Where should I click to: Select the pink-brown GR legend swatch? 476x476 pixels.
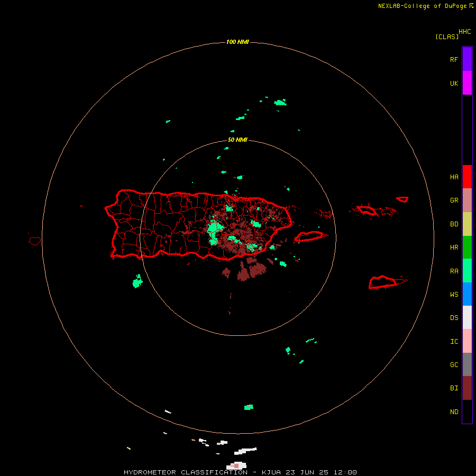[x=467, y=200]
